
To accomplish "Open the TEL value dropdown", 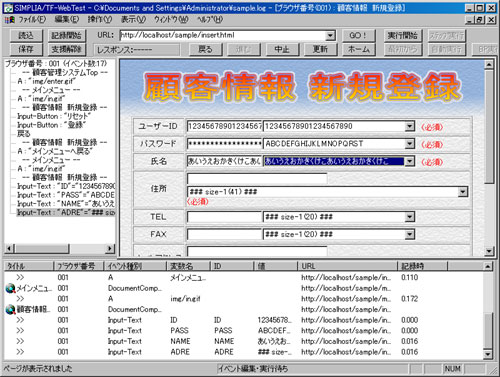I will point(410,217).
